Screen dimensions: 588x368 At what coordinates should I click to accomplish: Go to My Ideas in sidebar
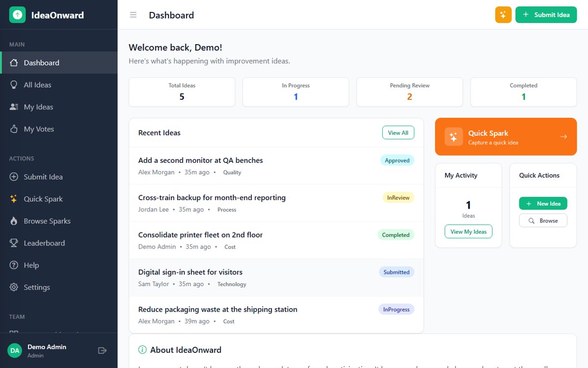click(x=59, y=107)
